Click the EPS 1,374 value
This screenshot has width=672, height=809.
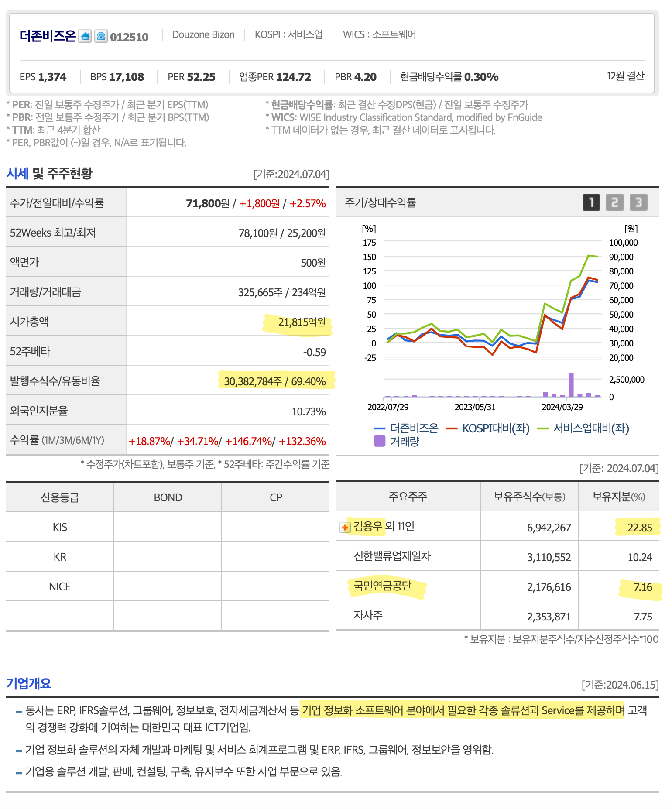click(43, 77)
